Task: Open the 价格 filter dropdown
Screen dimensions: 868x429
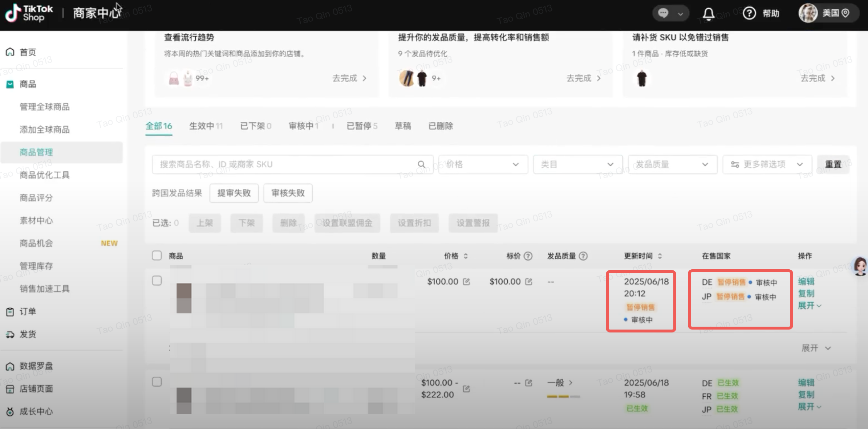Action: pos(483,164)
